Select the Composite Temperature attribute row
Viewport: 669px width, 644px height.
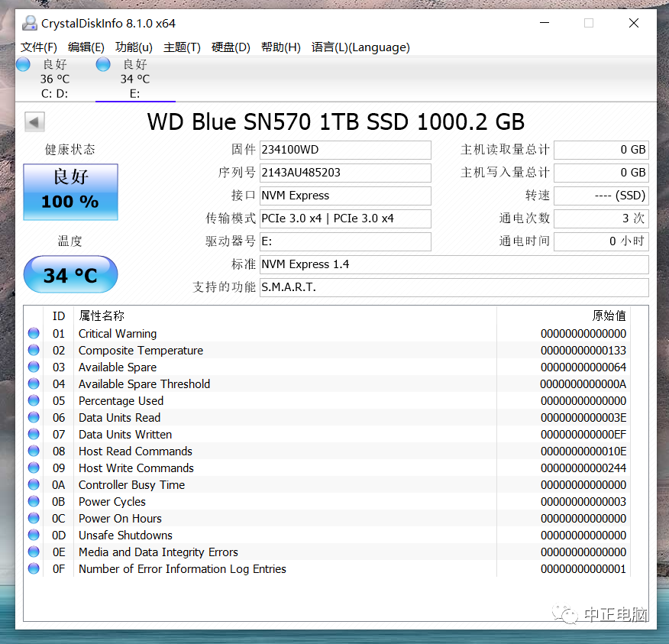point(328,351)
